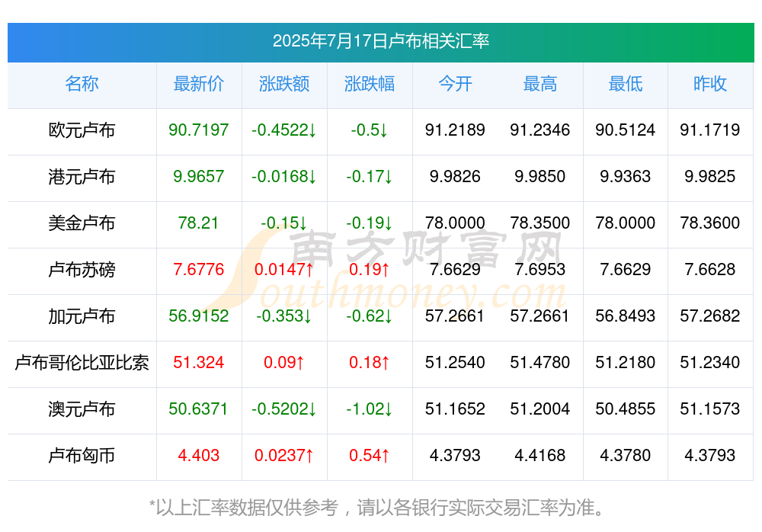Click the 卢布苏磅 row name
762x532 pixels.
[82, 269]
